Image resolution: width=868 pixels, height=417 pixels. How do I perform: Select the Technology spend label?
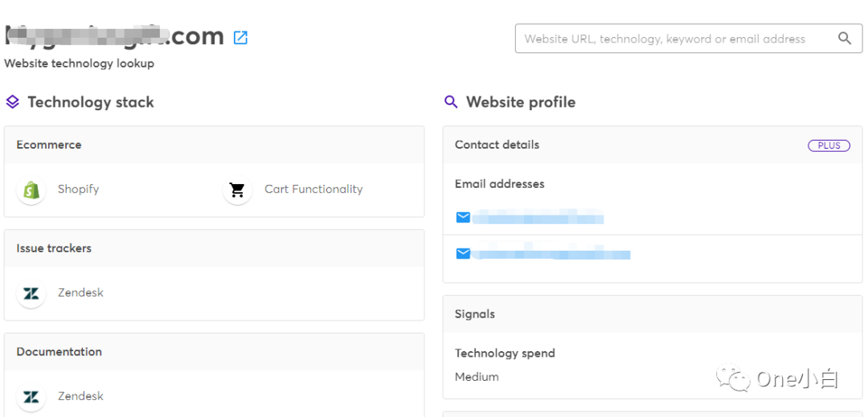[x=505, y=353]
